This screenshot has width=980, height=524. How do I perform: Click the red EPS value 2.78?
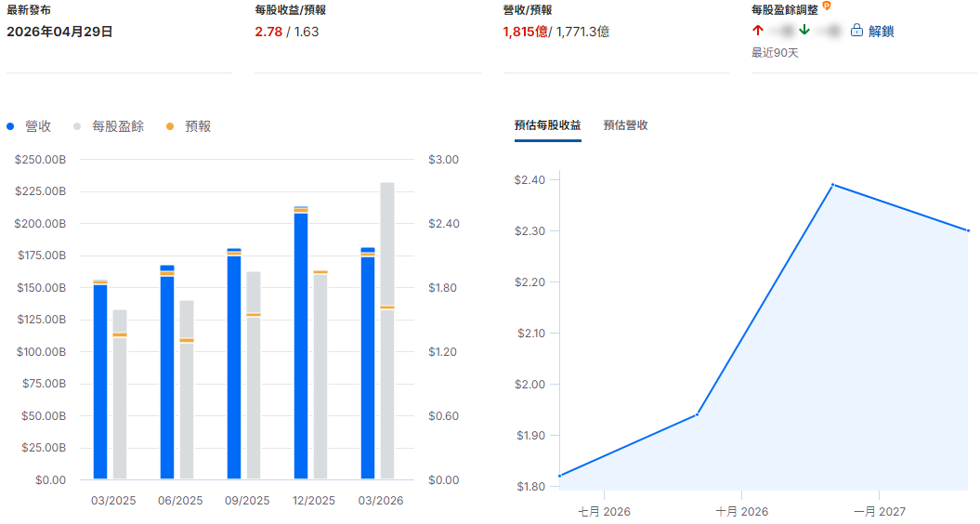268,32
